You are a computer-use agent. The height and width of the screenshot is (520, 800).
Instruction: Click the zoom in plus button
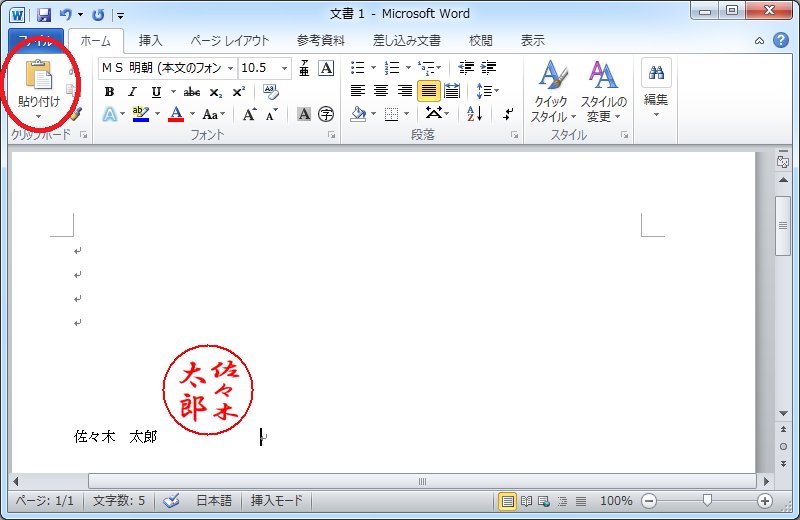tap(764, 501)
